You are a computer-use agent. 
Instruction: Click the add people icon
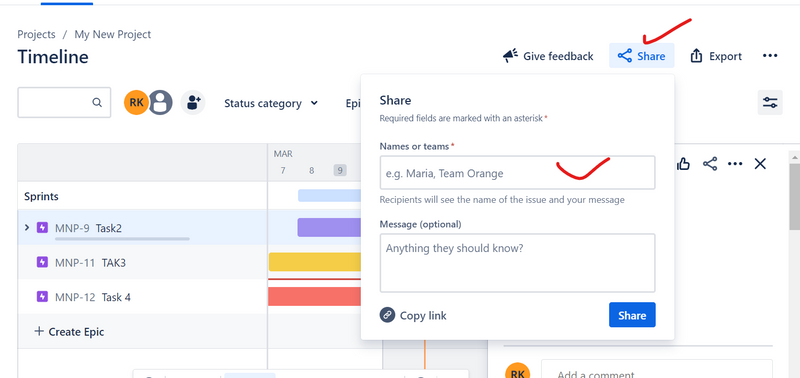(x=193, y=103)
